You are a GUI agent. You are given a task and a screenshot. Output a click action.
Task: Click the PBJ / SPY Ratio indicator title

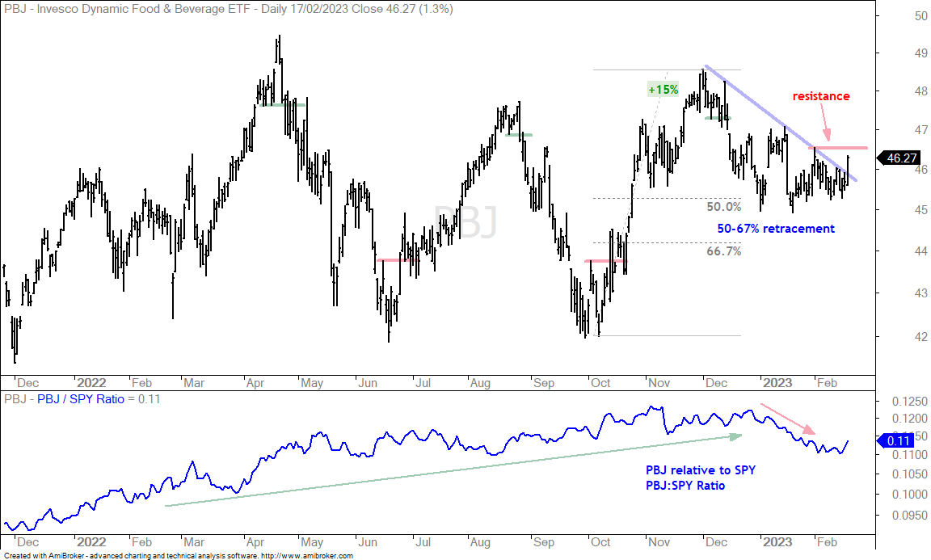[81, 399]
